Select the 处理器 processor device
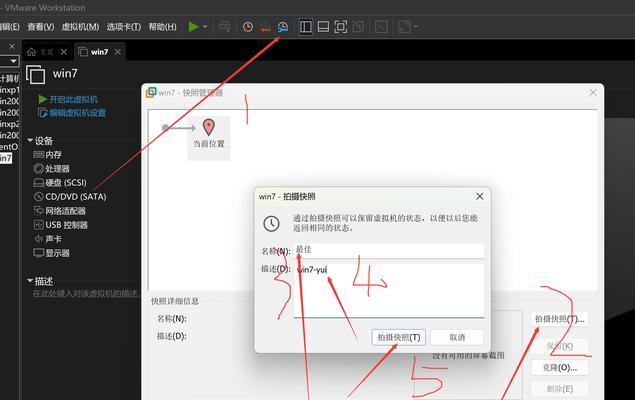Image resolution: width=635 pixels, height=400 pixels. coord(51,169)
